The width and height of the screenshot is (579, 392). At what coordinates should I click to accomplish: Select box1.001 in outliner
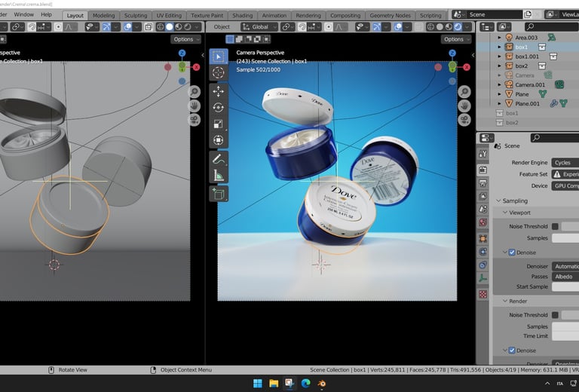pyautogui.click(x=527, y=57)
